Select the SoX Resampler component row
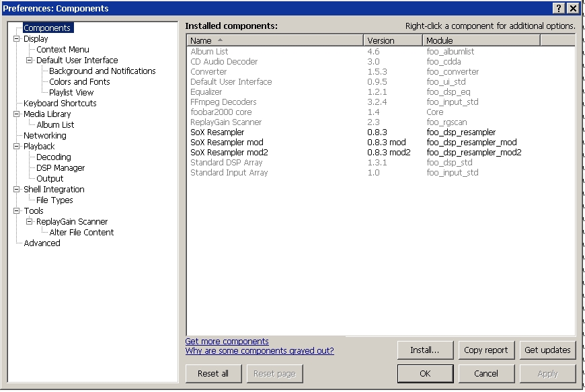Viewport: 585px width, 392px height. (217, 132)
